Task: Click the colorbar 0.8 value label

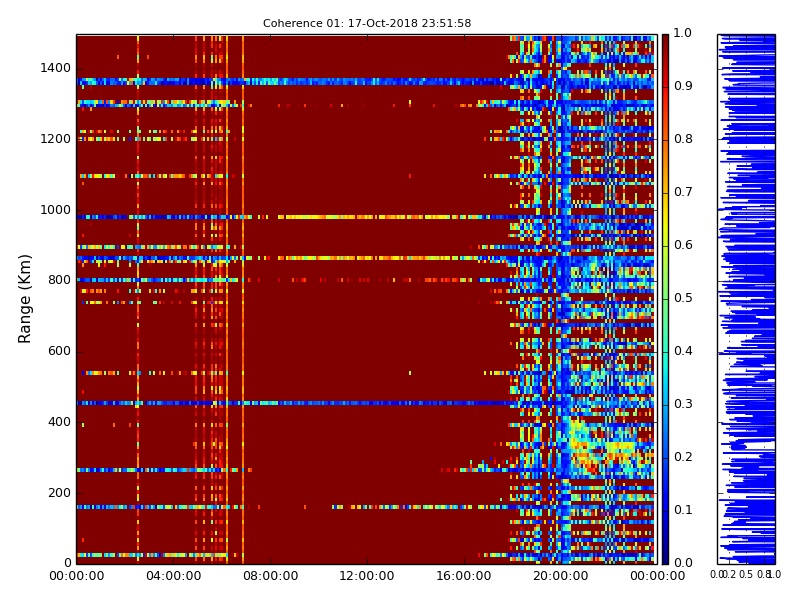Action: tap(683, 139)
